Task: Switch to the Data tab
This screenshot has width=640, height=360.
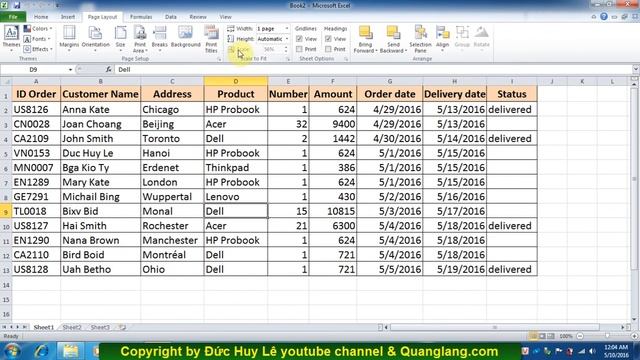Action: 171,17
